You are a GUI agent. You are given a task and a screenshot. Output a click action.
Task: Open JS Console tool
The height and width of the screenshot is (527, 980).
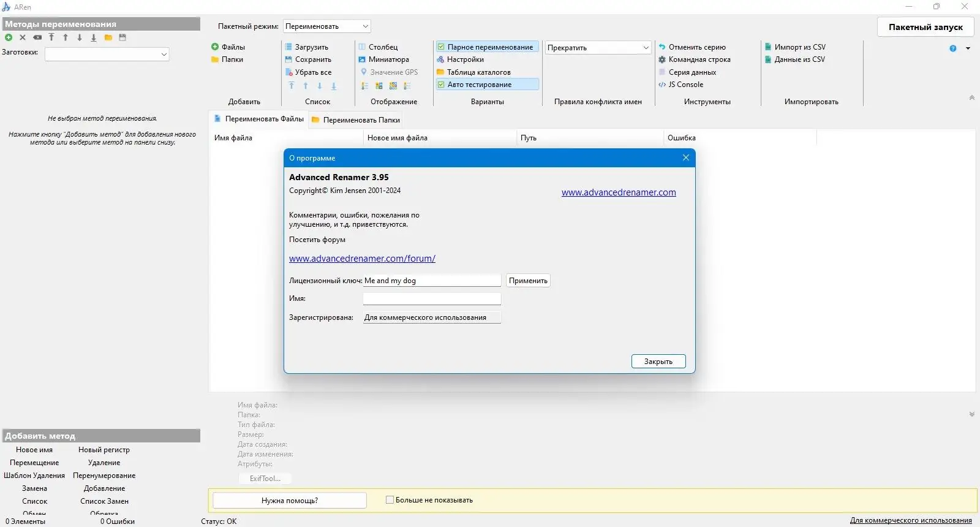pos(680,85)
